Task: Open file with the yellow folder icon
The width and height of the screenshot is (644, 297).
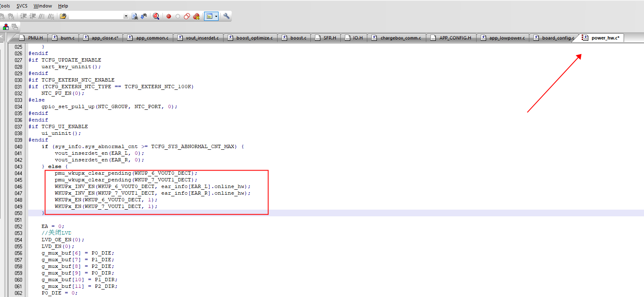Action: (x=63, y=16)
